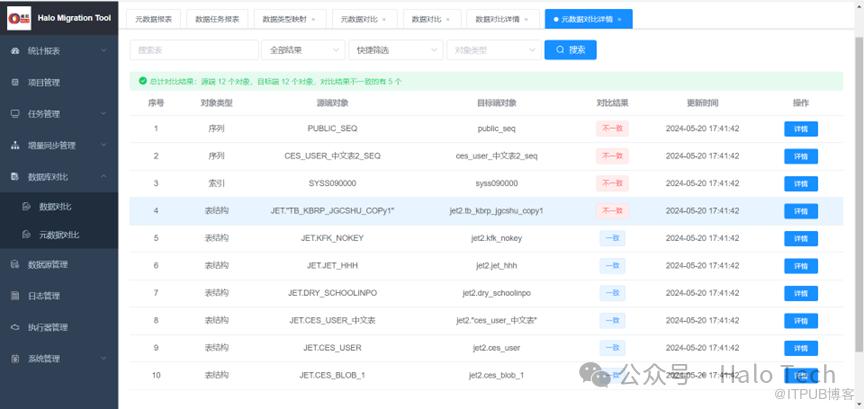Screen dimensions: 864x409
Task: Close the 元数据对比详情 tab
Action: coord(620,19)
